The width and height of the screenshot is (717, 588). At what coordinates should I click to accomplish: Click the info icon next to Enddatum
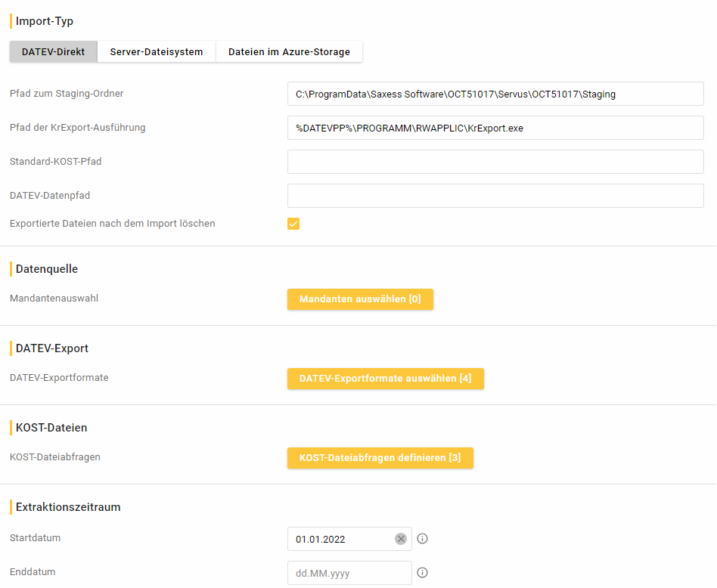coord(423,573)
